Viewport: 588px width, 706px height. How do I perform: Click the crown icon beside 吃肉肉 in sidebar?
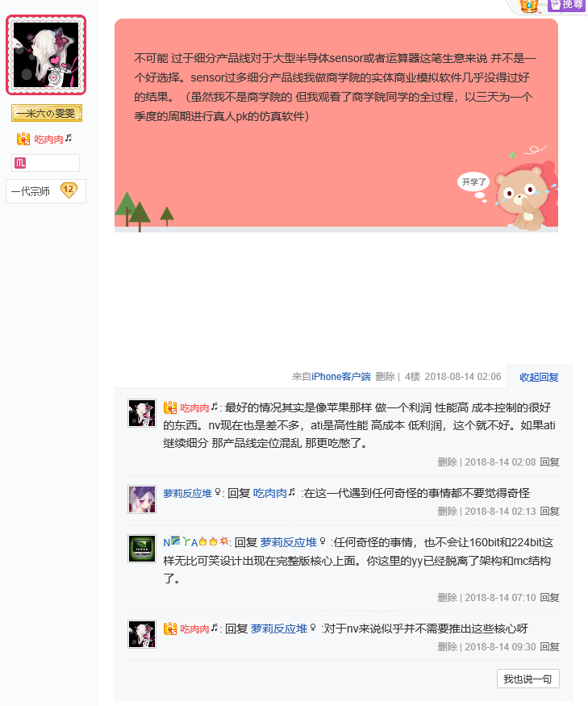pyautogui.click(x=23, y=139)
